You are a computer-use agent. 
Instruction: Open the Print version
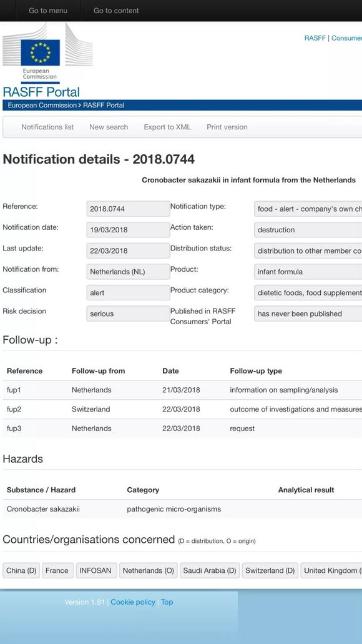pos(227,127)
